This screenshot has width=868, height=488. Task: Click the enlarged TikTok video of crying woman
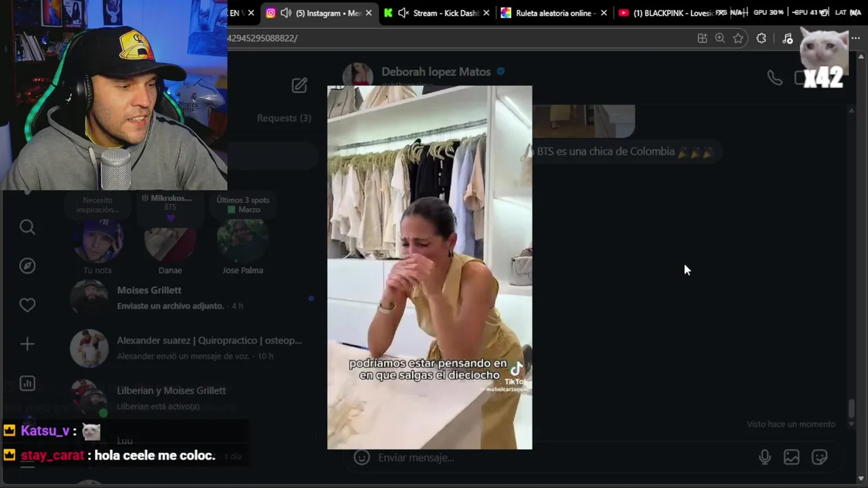coord(430,267)
